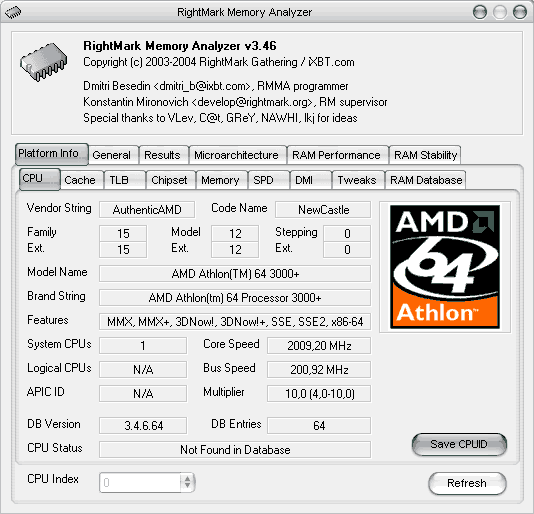The height and width of the screenshot is (514, 534).
Task: Open the SPD sub-tab
Action: (264, 180)
